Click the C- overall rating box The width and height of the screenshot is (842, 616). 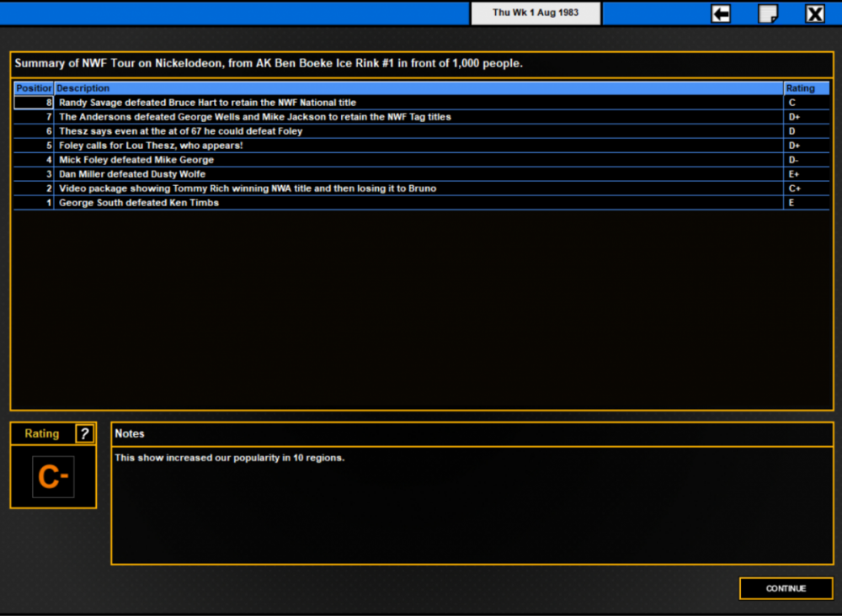53,477
